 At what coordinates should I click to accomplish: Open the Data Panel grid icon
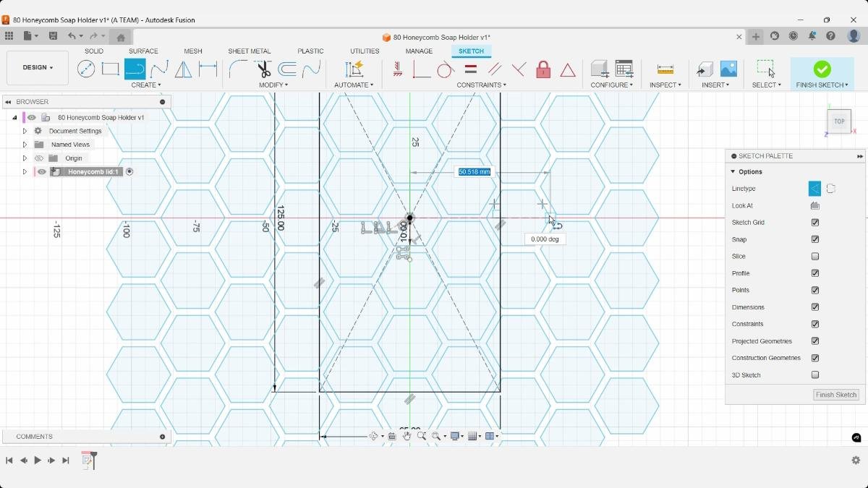click(9, 36)
